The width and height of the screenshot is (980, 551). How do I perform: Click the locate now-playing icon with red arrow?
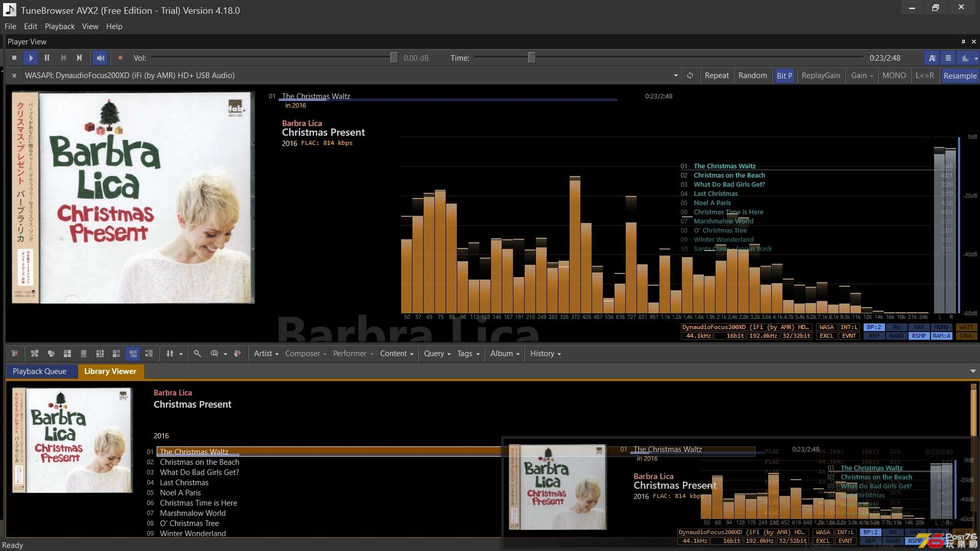[x=237, y=354]
